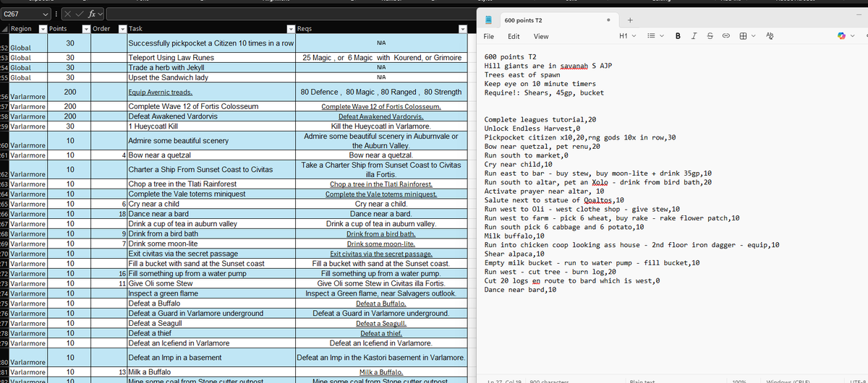Select Reqs cell 25 Magic or 6 Magic with Kourend

coord(381,57)
